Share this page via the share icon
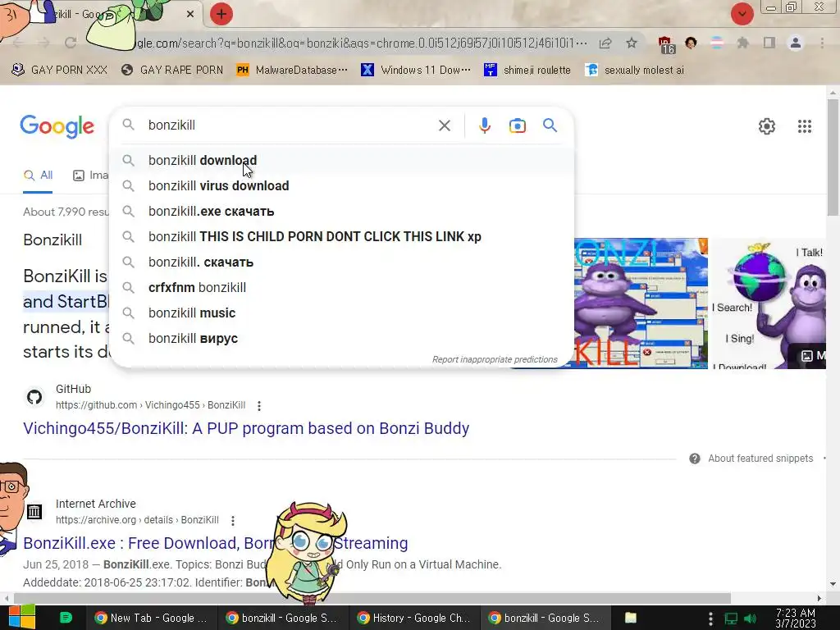The image size is (840, 630). coord(605,43)
